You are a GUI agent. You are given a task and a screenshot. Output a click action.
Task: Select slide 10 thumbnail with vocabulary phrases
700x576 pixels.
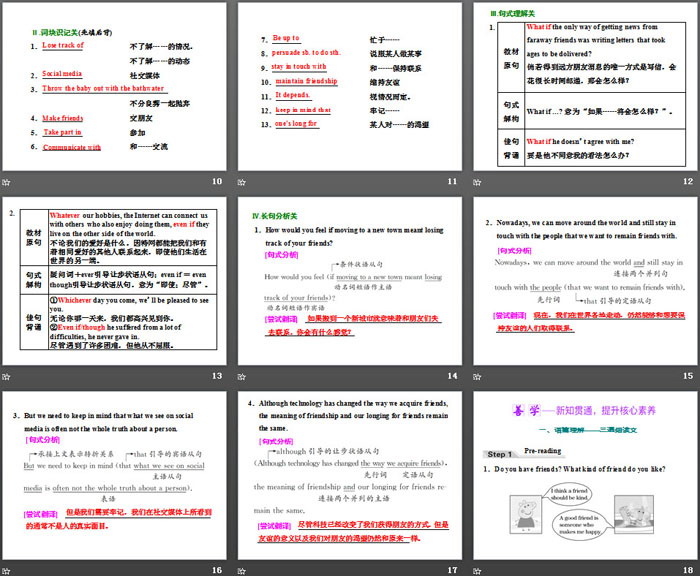pos(114,87)
